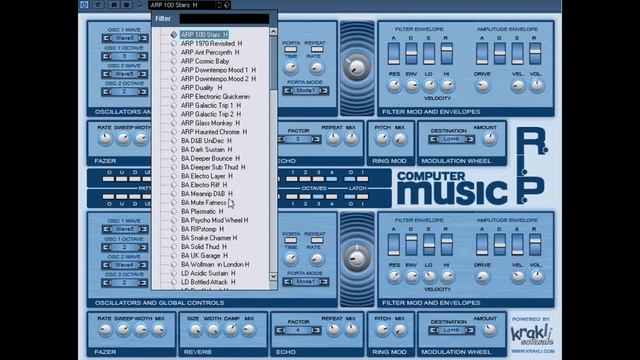Click the diamond icon beside BA Solid Thud
640x360 pixels.
174,247
